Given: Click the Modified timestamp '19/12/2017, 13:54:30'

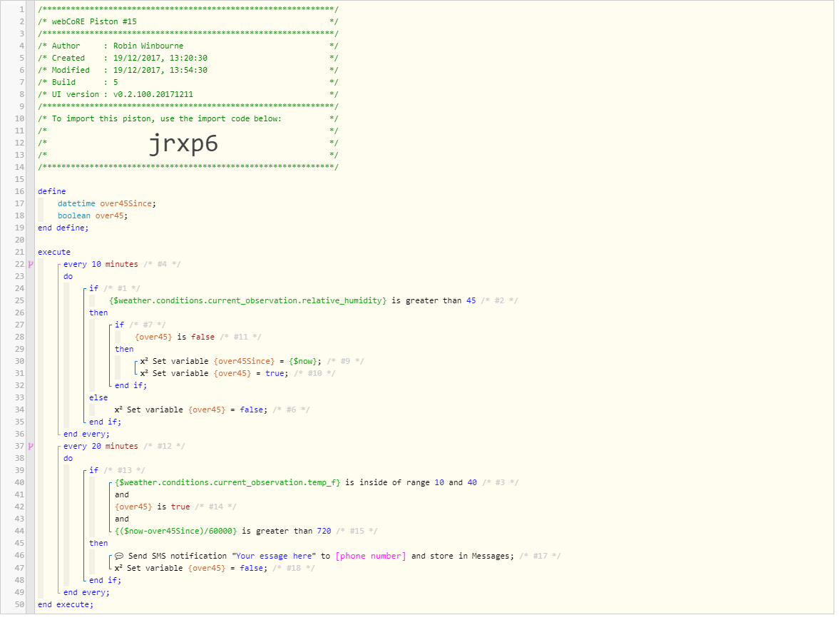Looking at the screenshot, I should 160,70.
